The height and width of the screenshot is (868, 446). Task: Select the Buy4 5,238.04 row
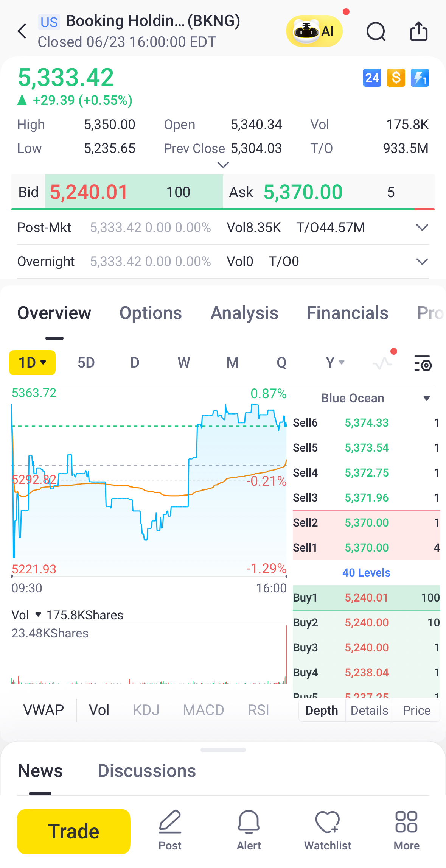point(366,673)
